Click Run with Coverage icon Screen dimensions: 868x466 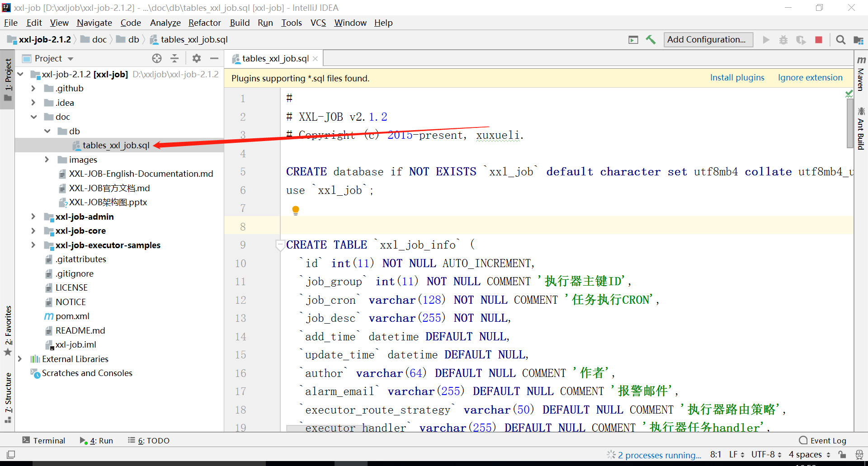click(801, 40)
